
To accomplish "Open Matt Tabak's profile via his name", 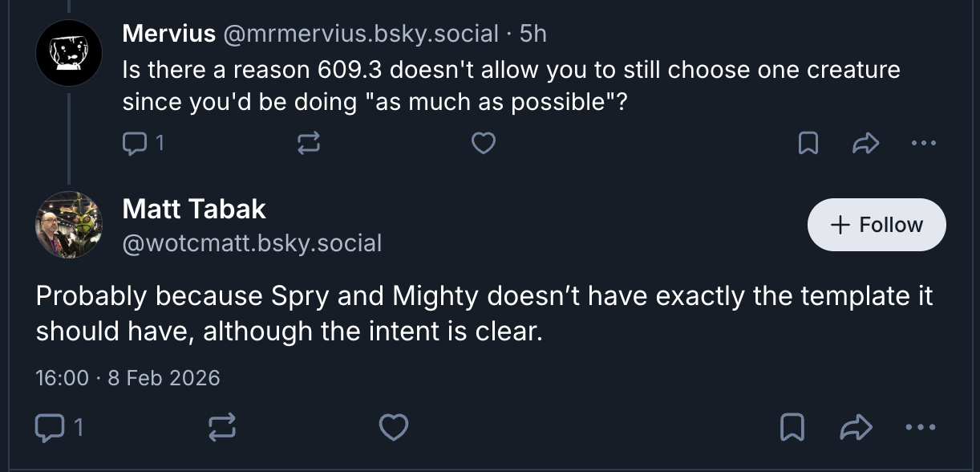I will [194, 210].
